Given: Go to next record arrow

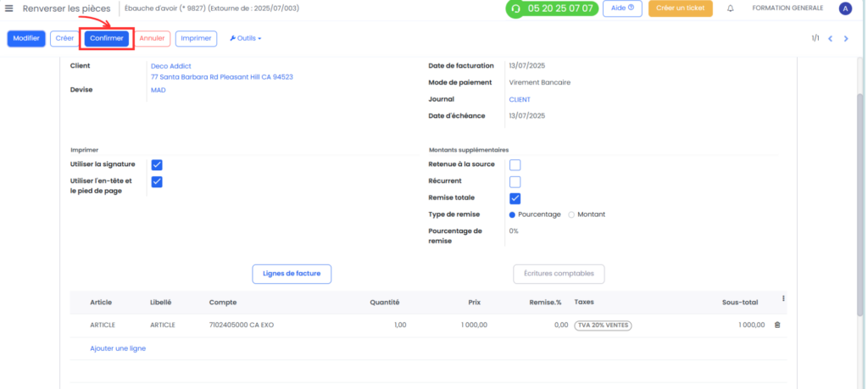Looking at the screenshot, I should 846,39.
